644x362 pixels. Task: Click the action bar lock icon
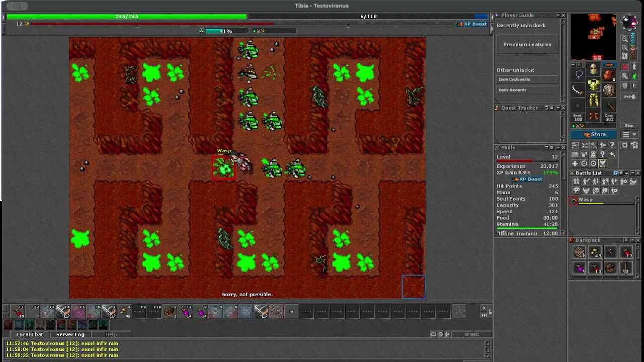click(491, 312)
